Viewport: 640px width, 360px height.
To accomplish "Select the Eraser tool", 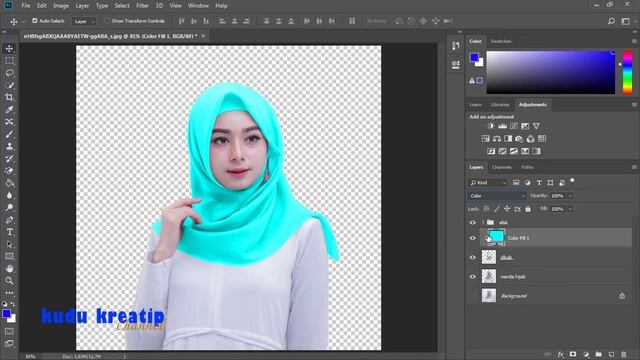I will [x=9, y=171].
